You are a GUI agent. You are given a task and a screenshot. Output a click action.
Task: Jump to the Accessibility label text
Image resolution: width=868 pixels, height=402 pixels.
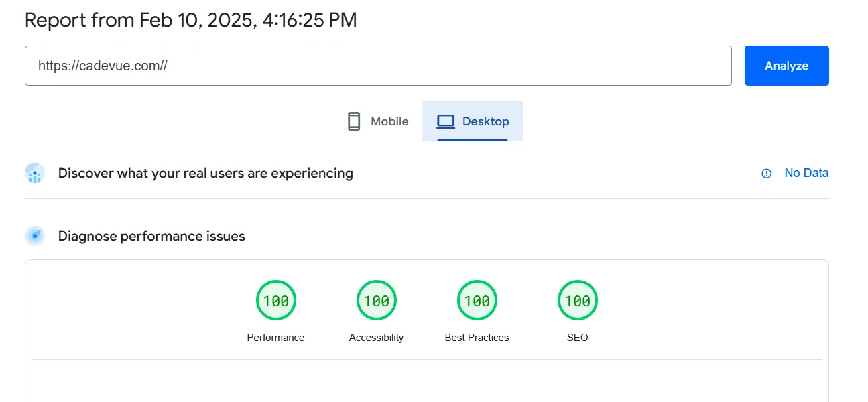pyautogui.click(x=376, y=338)
